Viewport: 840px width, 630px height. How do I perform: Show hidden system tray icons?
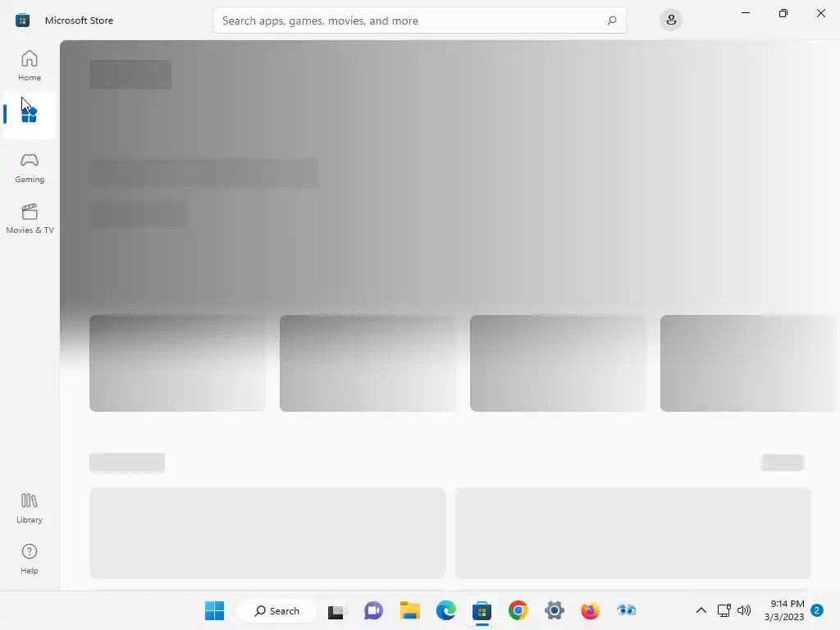point(701,610)
